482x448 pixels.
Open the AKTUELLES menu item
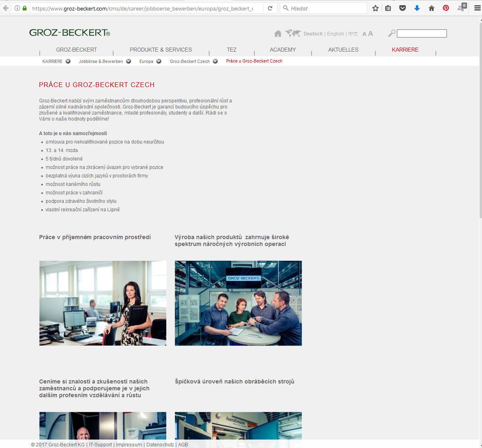[x=343, y=50]
